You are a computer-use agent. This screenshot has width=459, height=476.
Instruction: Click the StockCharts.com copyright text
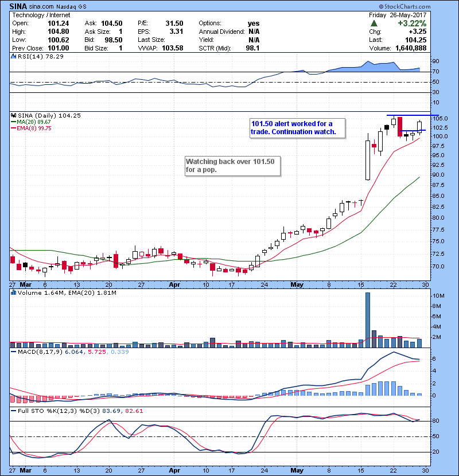point(404,6)
